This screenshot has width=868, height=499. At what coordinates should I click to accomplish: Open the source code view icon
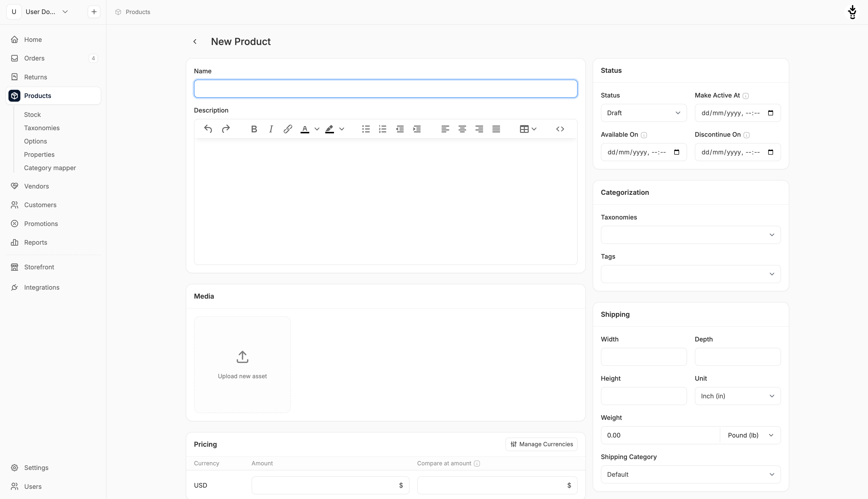tap(560, 129)
